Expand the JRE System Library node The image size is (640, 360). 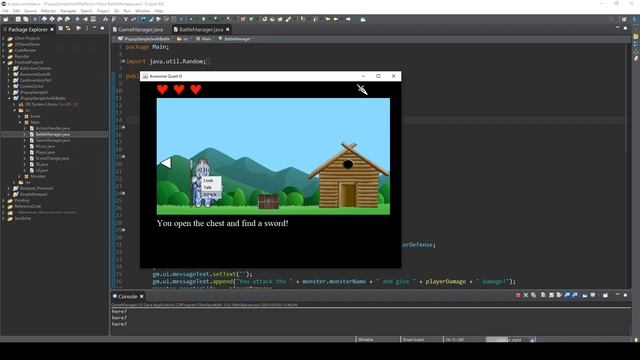point(14,104)
